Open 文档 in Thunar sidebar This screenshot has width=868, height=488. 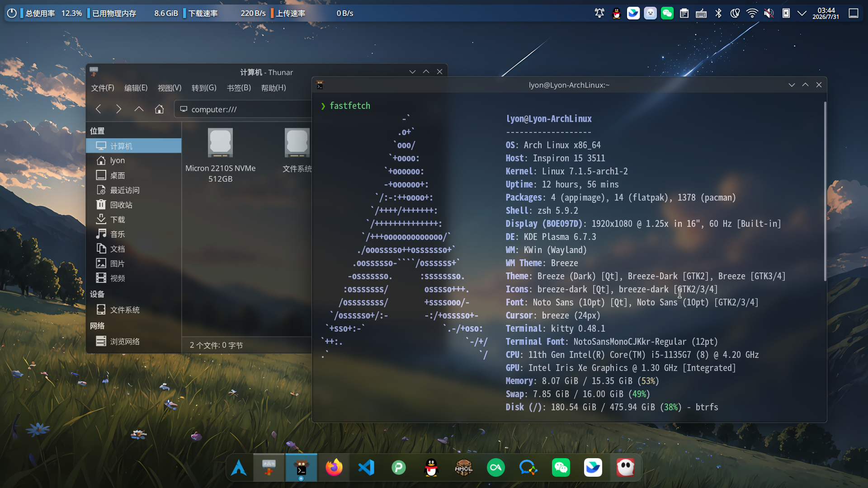click(134, 249)
